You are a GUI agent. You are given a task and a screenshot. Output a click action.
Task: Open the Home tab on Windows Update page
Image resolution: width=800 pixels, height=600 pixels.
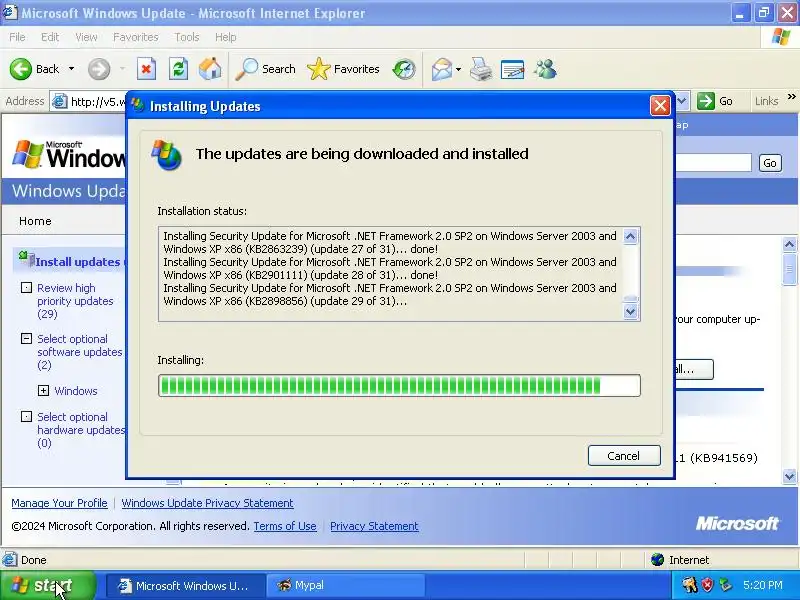click(35, 221)
